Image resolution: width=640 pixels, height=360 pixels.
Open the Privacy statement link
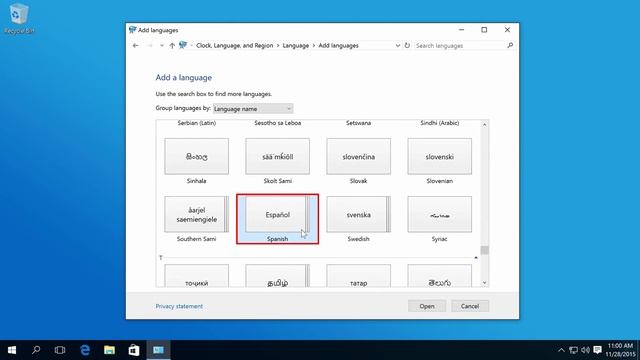pos(179,306)
